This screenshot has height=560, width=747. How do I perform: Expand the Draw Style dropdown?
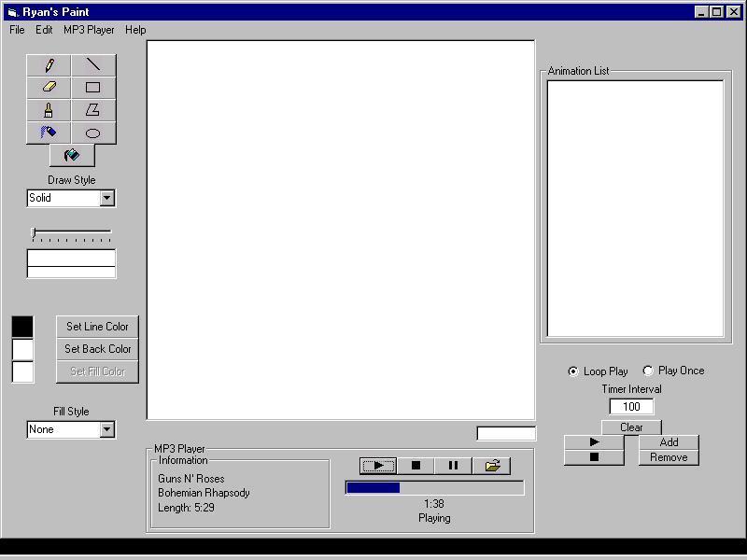point(106,198)
